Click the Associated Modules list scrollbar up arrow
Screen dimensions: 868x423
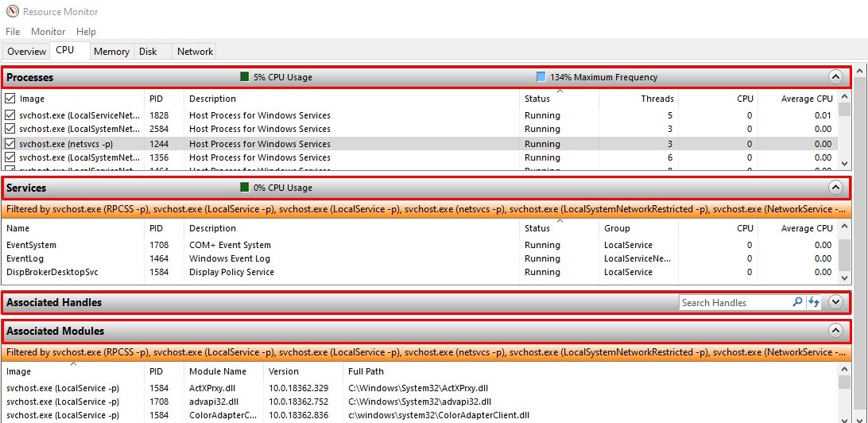[843, 369]
